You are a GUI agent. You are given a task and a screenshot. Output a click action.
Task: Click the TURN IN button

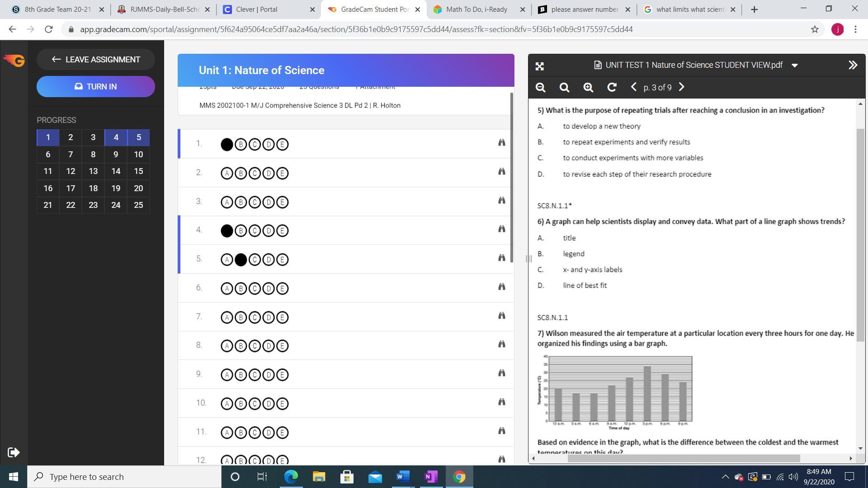click(x=96, y=86)
